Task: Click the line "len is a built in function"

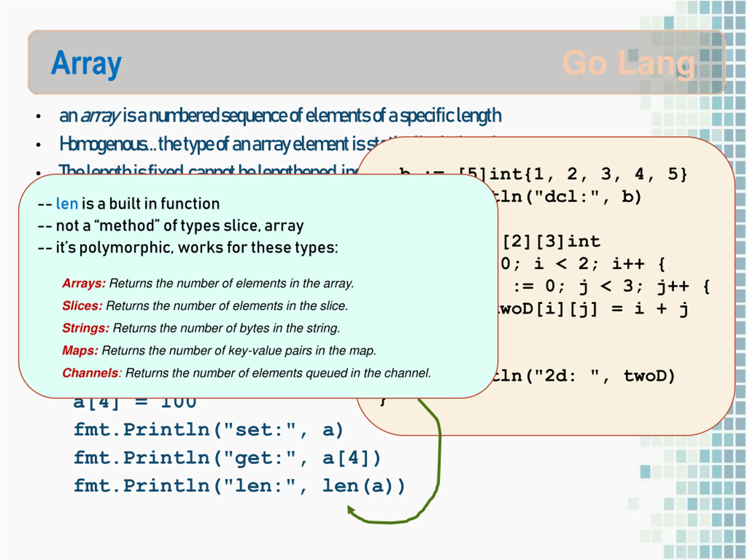Action: point(129,204)
